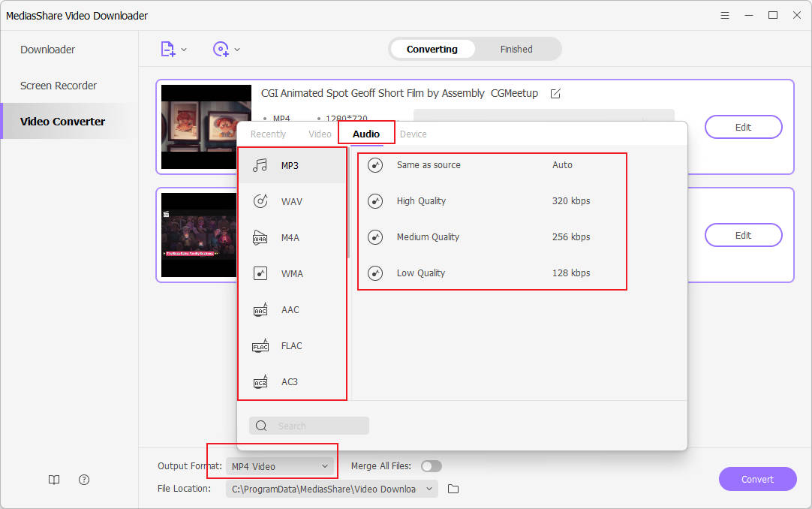This screenshot has width=812, height=509.
Task: Expand the File Location path dropdown
Action: [x=429, y=489]
